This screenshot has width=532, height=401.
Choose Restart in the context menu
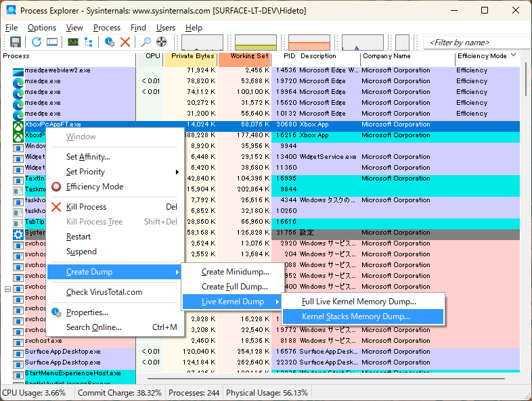(x=115, y=237)
